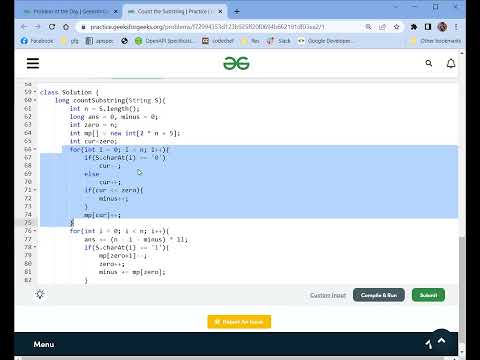Open the bottom Menu bar
This screenshot has height=360, width=480.
pos(44,344)
